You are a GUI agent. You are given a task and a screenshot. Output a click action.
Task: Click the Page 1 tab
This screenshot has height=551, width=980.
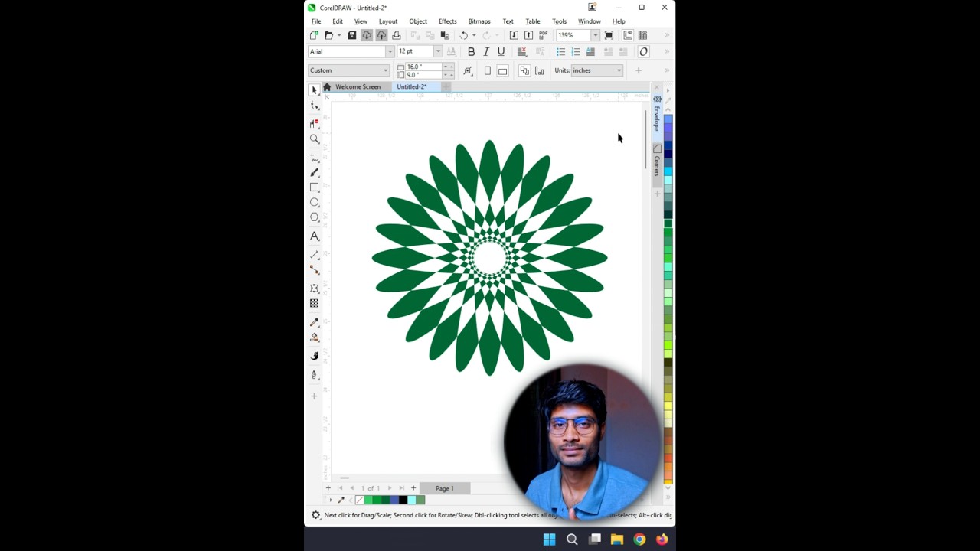click(445, 488)
